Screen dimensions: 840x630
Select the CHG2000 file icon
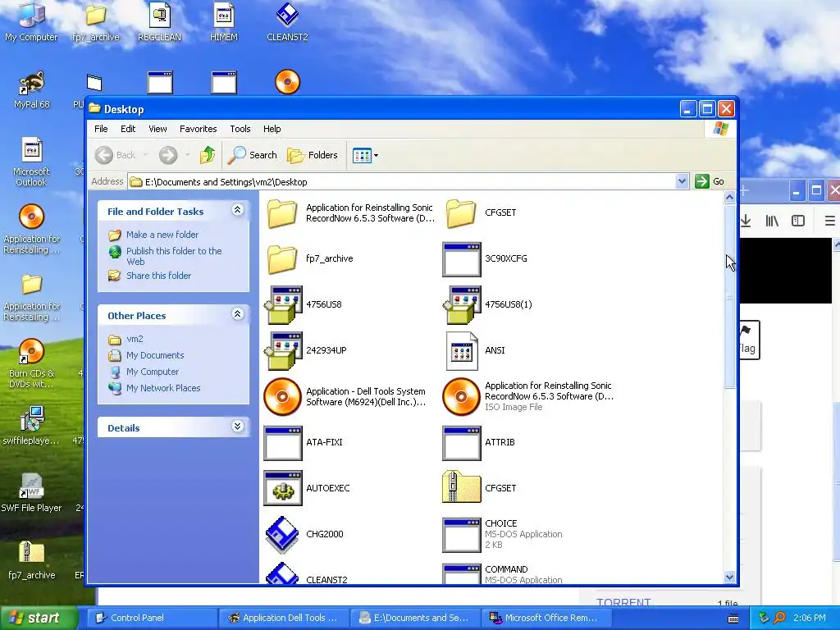282,534
